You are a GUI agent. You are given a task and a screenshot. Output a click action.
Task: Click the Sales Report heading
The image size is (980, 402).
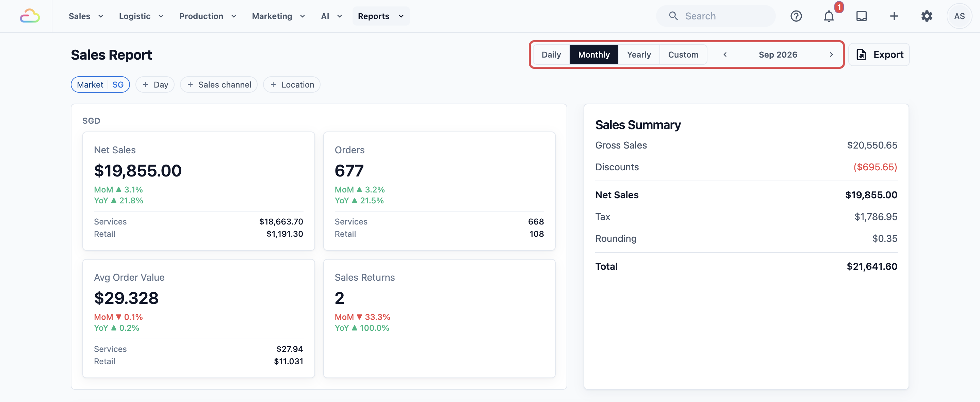112,55
